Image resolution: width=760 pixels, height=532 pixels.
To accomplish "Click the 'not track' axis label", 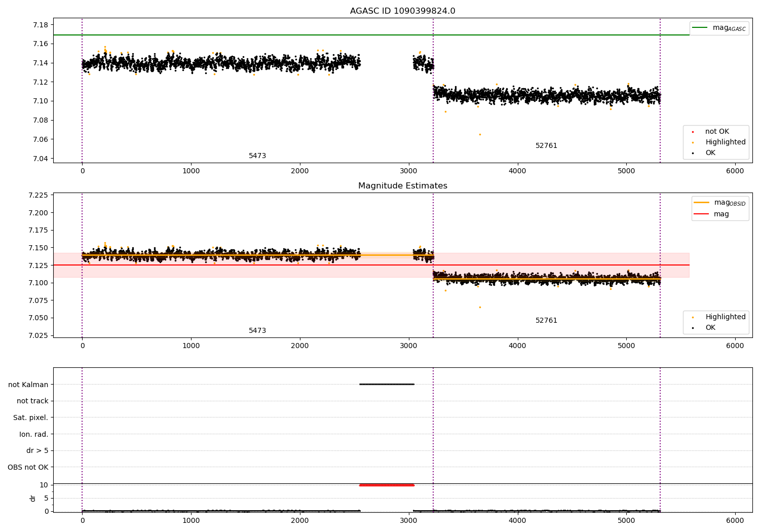I will click(x=32, y=401).
